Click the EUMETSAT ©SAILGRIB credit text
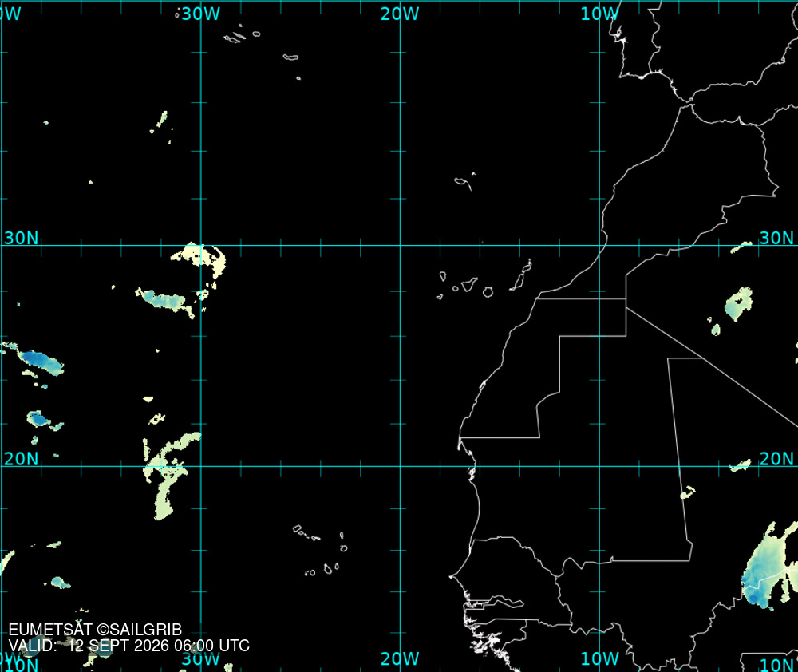 click(95, 630)
